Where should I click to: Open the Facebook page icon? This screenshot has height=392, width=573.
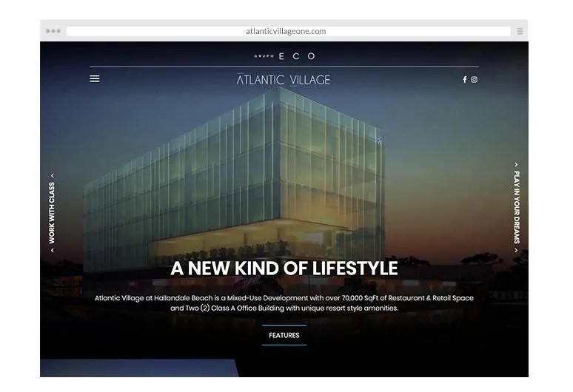464,80
